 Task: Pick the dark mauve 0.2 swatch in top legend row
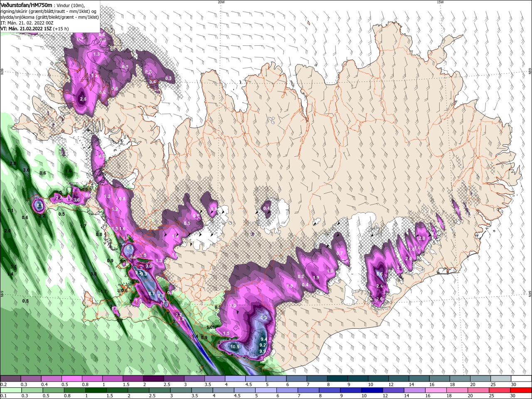[x=10, y=379]
